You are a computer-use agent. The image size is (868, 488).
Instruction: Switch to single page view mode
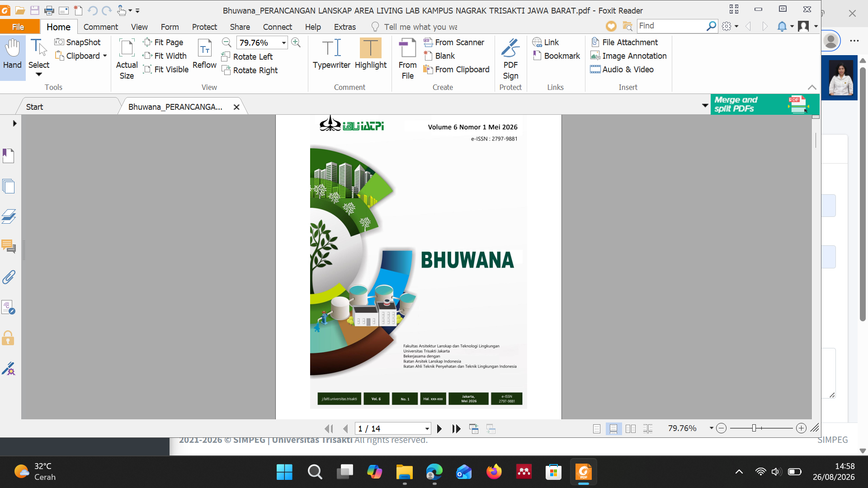point(597,428)
